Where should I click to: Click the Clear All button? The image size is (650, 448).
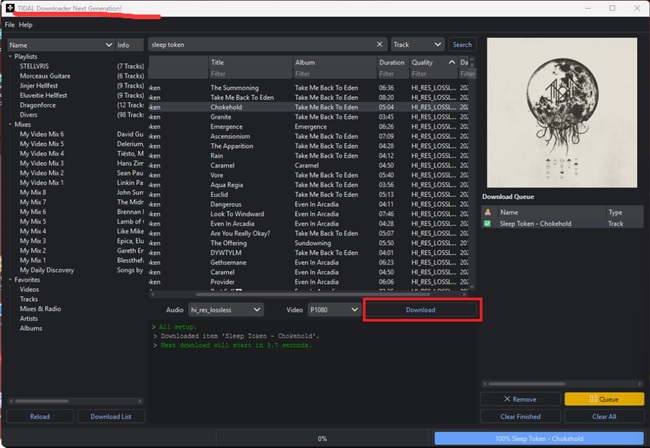(x=604, y=417)
